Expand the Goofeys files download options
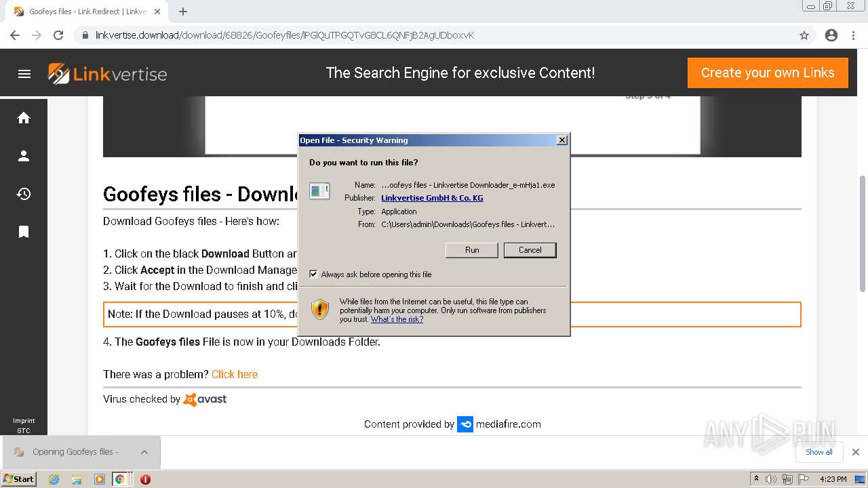Screen dimensions: 868x488 tap(144, 452)
